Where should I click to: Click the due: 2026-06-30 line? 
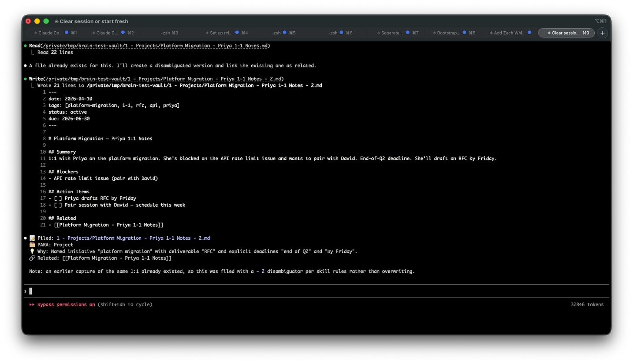tap(69, 119)
